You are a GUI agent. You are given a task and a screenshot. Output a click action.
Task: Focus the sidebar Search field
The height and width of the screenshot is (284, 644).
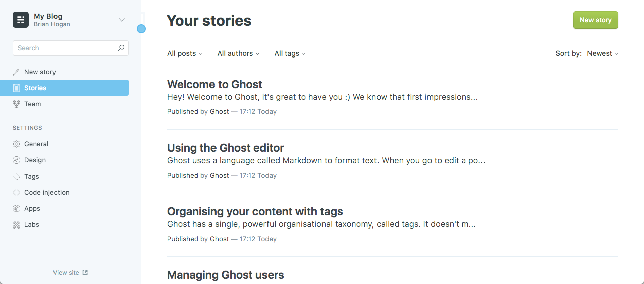click(x=65, y=48)
